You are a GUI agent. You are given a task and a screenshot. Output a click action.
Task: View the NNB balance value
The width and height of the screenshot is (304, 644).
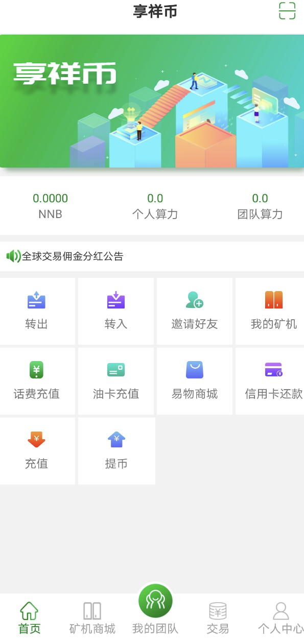[51, 198]
